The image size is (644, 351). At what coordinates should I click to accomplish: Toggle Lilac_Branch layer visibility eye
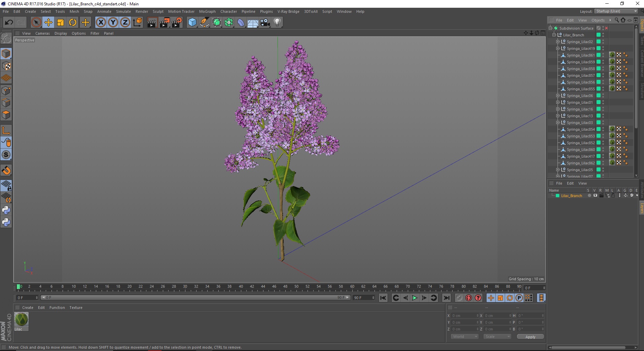(x=595, y=196)
